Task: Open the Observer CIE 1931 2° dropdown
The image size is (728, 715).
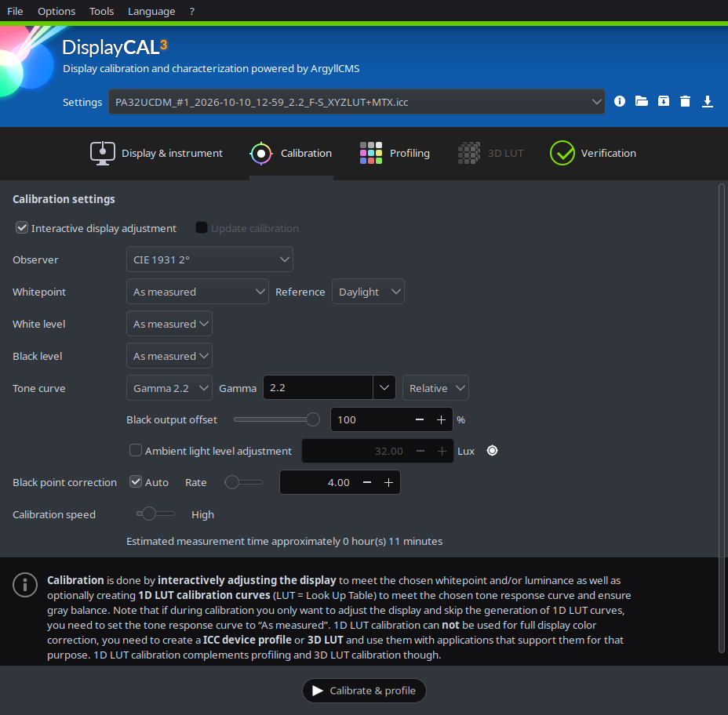Action: [x=209, y=260]
